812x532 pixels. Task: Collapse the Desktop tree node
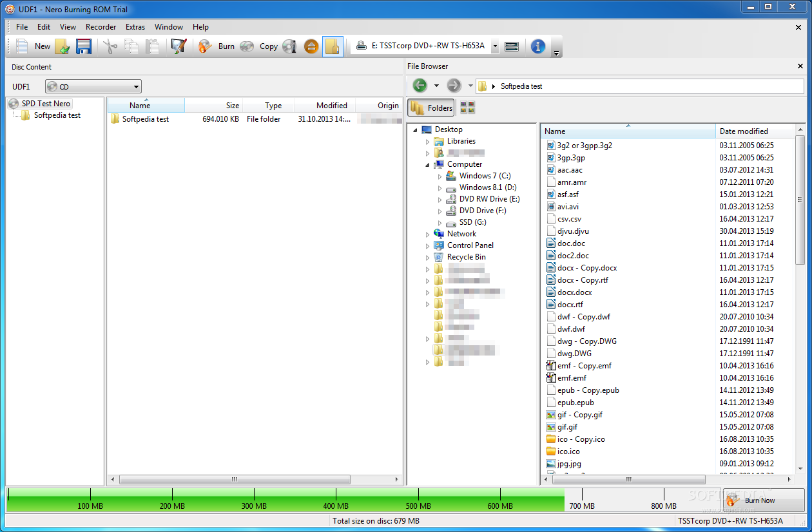416,130
